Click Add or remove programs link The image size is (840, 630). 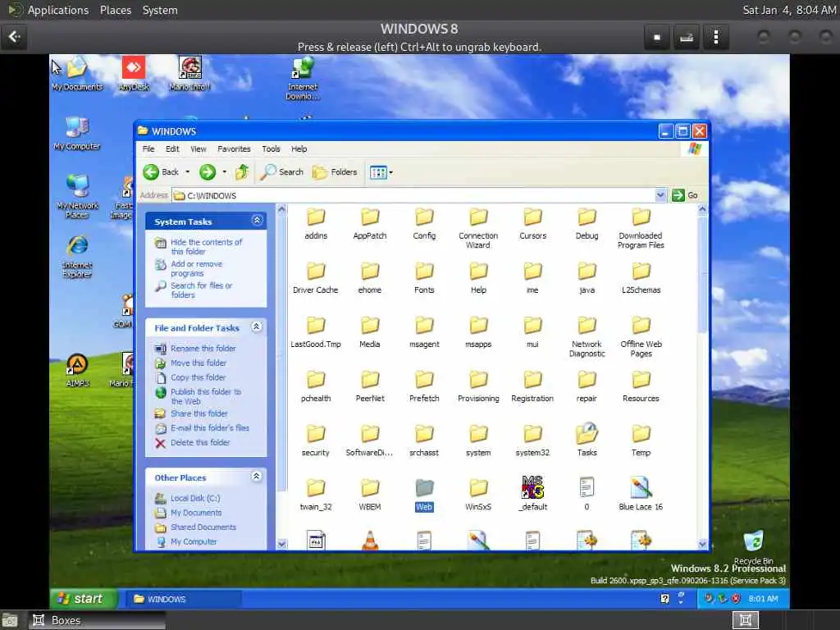coord(196,268)
